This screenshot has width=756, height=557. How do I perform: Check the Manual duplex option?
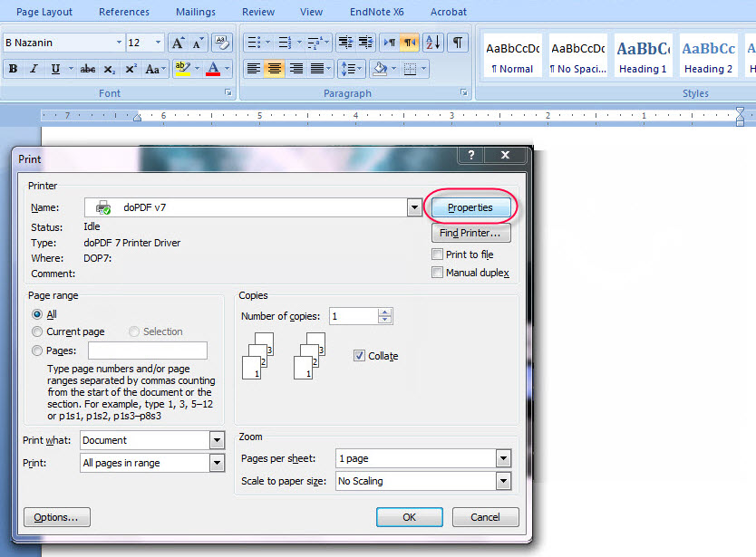pos(438,273)
